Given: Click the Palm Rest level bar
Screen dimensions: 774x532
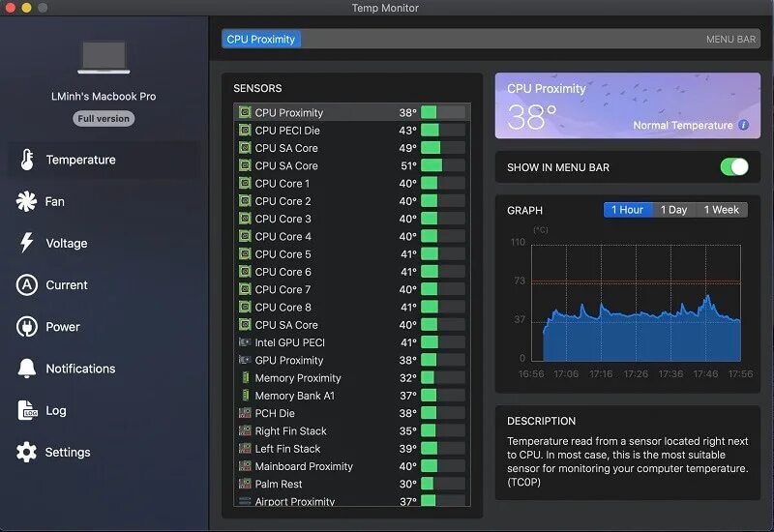Looking at the screenshot, I should click(x=443, y=484).
